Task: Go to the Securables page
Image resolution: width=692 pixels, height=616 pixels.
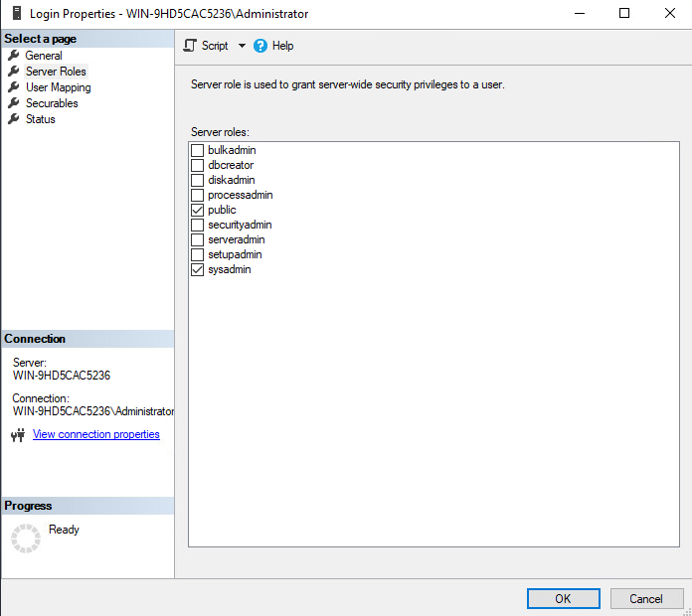Action: [52, 103]
